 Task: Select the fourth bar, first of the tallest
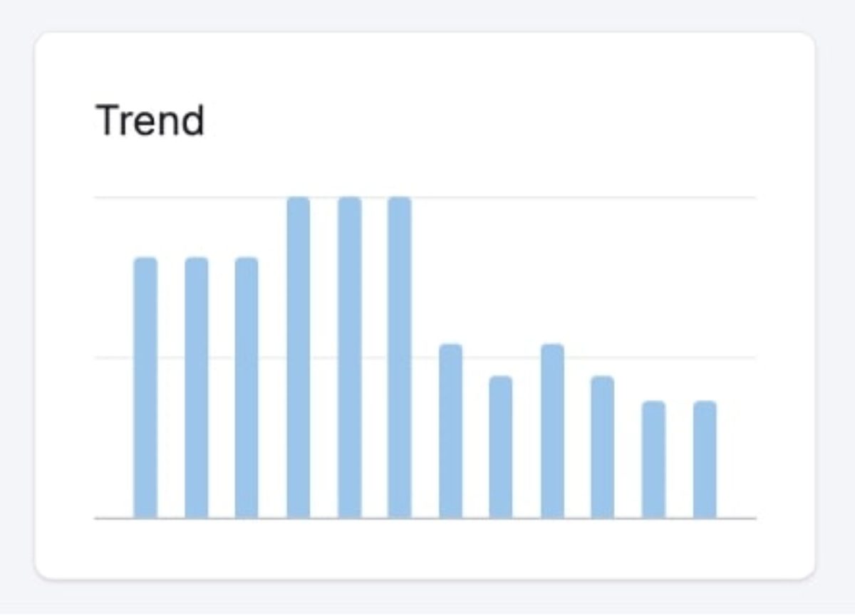tap(299, 358)
